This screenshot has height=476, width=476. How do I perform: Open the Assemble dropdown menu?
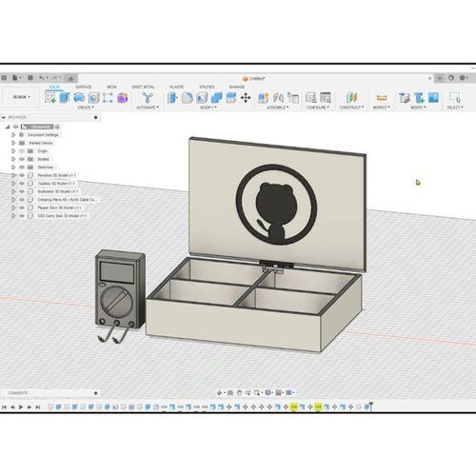tap(277, 108)
